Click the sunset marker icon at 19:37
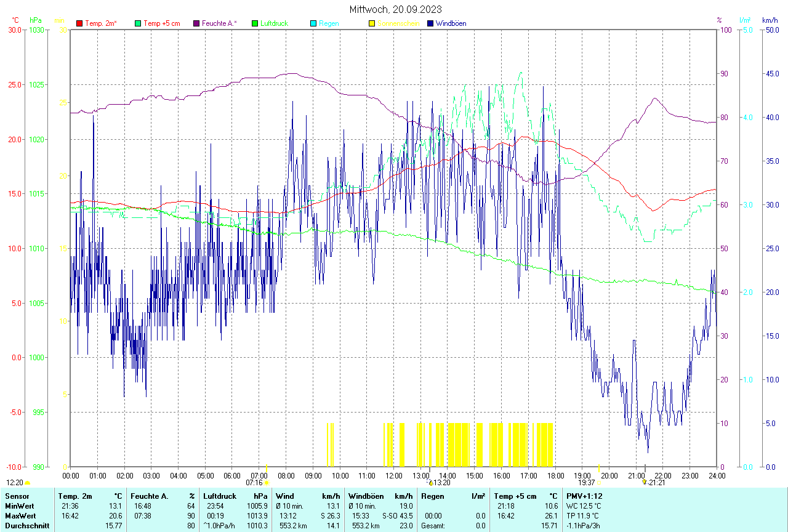 pos(598,483)
